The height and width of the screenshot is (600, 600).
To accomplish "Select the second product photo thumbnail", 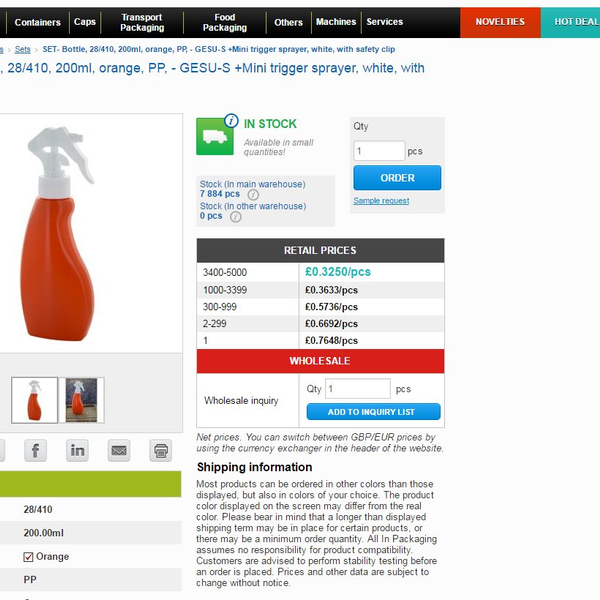I will [82, 400].
